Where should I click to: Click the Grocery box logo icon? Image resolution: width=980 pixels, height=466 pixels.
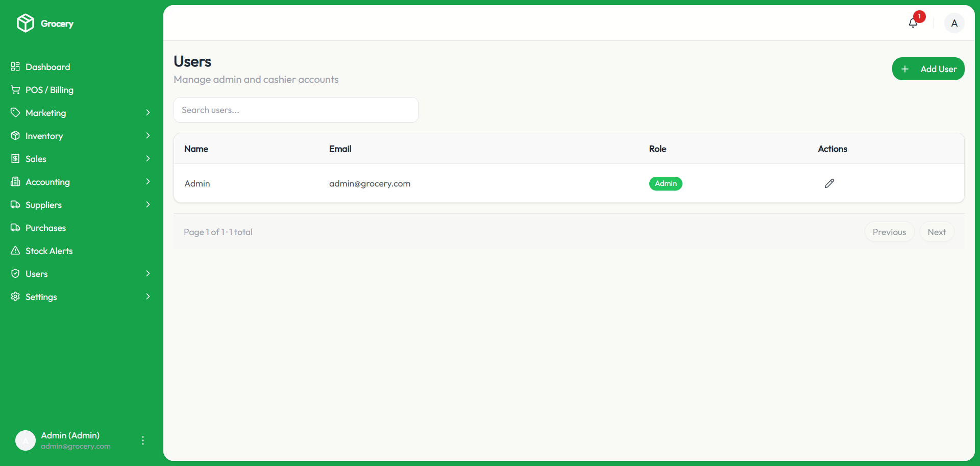pos(26,23)
